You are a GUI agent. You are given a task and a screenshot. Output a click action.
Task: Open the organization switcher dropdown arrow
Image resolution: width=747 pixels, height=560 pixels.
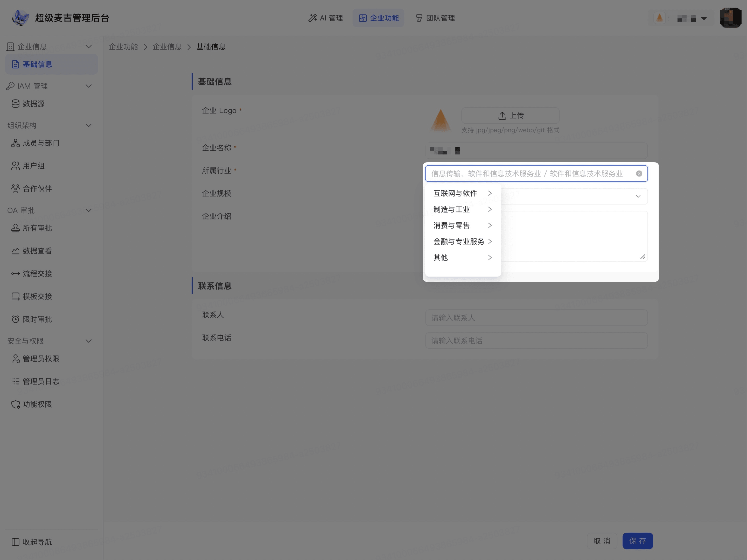pyautogui.click(x=704, y=18)
